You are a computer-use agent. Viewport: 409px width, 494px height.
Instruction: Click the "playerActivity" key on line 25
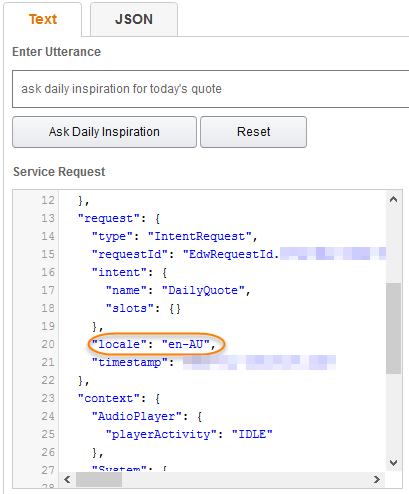(161, 435)
